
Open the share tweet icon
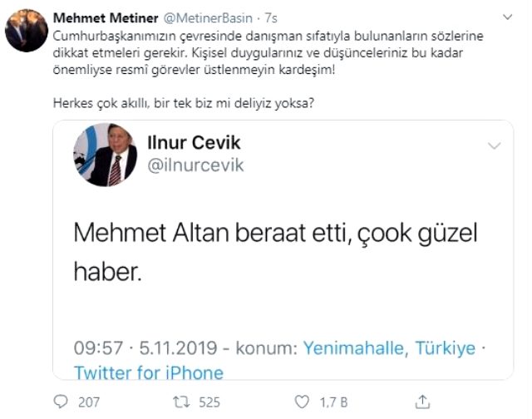tap(421, 402)
